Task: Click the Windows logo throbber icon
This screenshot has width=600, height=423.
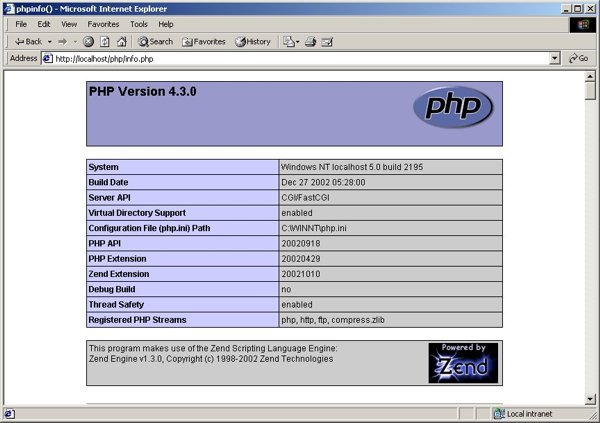Action: 583,25
